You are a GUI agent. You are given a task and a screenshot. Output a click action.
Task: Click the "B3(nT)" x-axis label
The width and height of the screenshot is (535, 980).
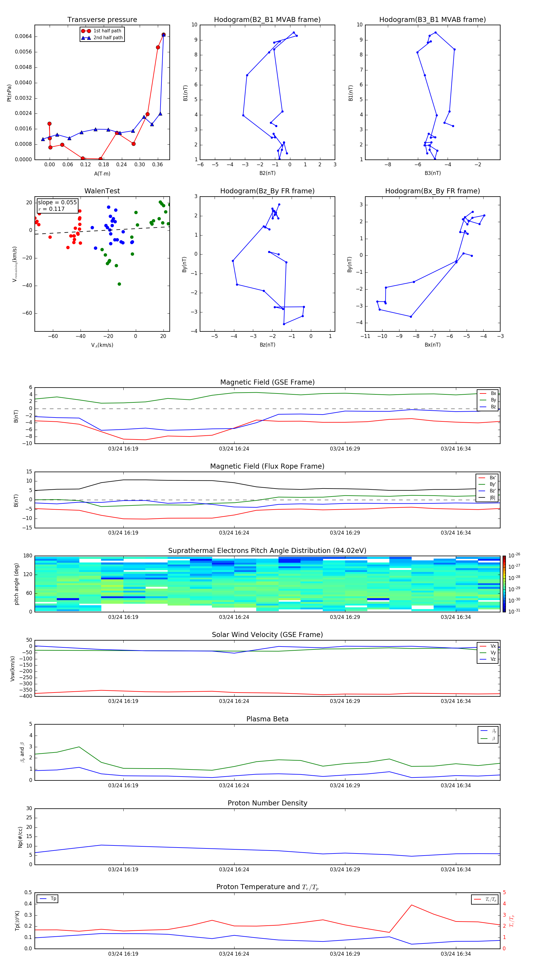pos(432,173)
